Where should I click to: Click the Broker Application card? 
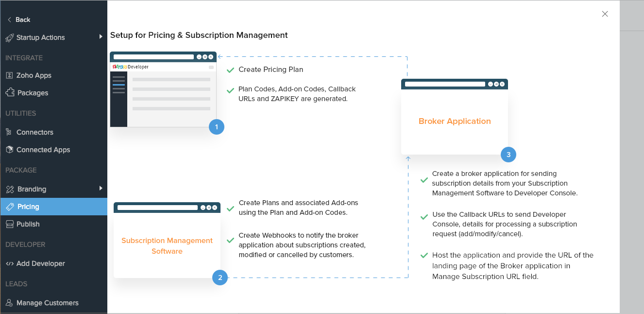click(455, 117)
